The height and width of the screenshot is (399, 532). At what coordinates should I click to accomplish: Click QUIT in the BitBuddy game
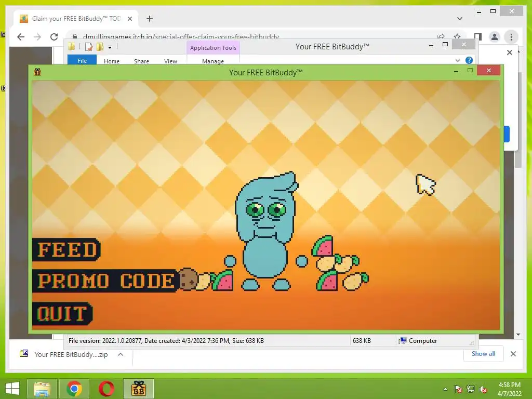(x=62, y=313)
